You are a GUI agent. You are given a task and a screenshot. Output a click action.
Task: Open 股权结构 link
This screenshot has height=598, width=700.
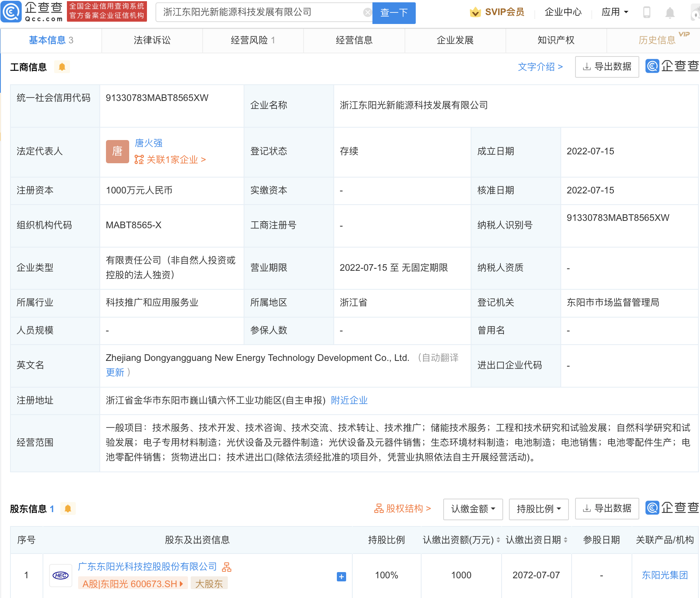[x=408, y=509]
